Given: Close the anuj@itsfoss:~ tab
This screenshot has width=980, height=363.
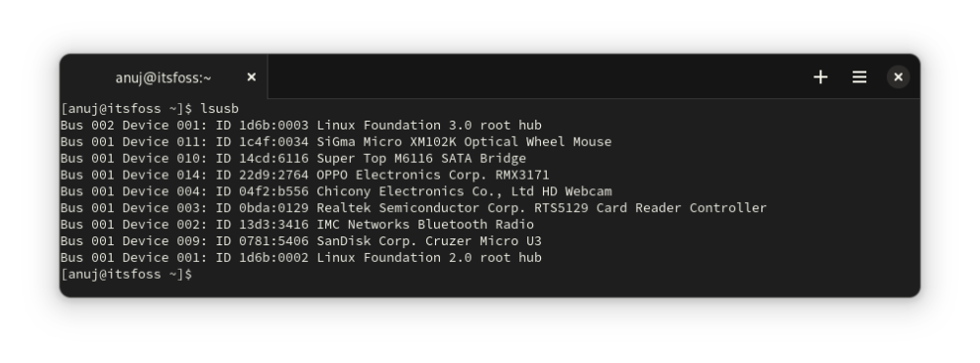Looking at the screenshot, I should 251,77.
